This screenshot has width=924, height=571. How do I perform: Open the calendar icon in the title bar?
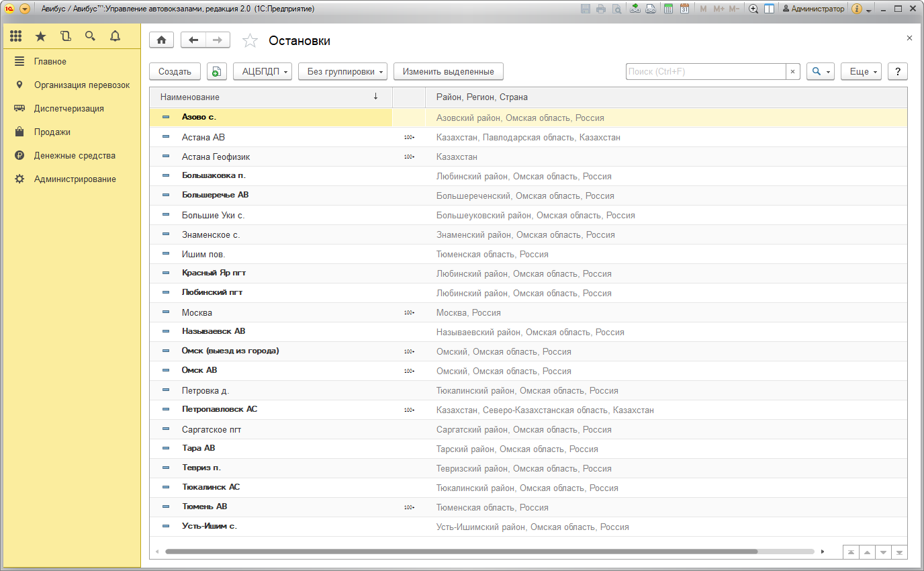(684, 9)
